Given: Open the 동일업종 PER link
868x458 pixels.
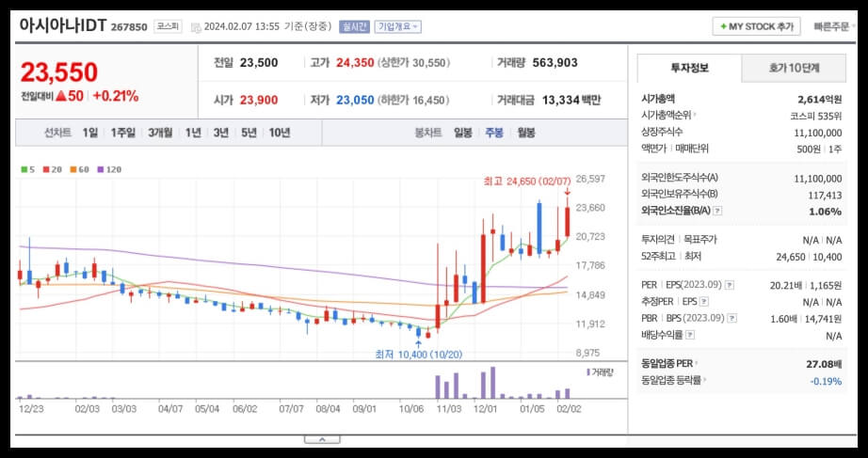Looking at the screenshot, I should coord(669,364).
